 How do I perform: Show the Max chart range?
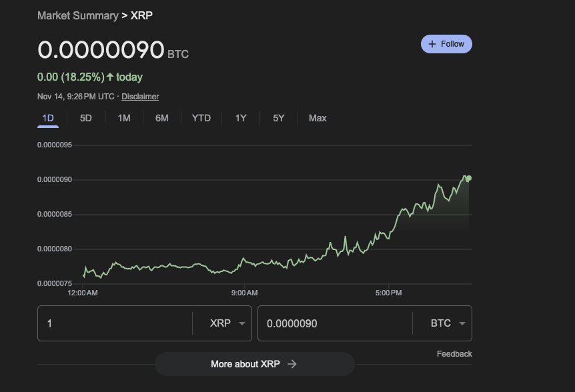(x=318, y=118)
